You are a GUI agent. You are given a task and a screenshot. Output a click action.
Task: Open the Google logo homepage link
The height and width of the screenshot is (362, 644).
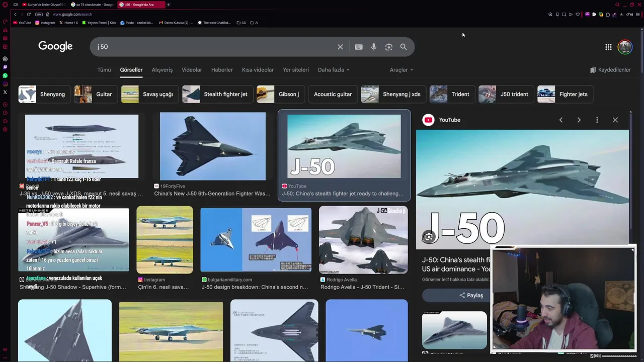click(x=55, y=46)
